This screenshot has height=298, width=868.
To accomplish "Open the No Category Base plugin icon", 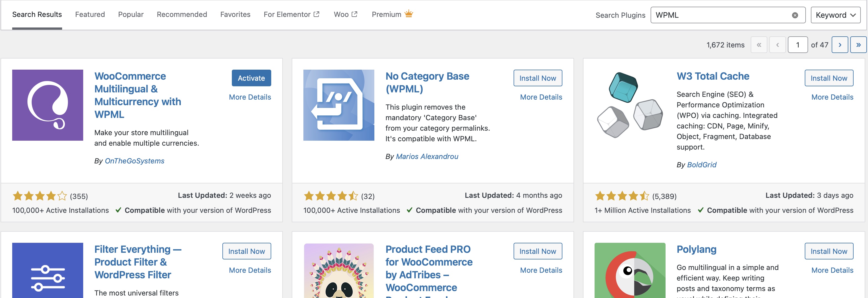I will 339,105.
